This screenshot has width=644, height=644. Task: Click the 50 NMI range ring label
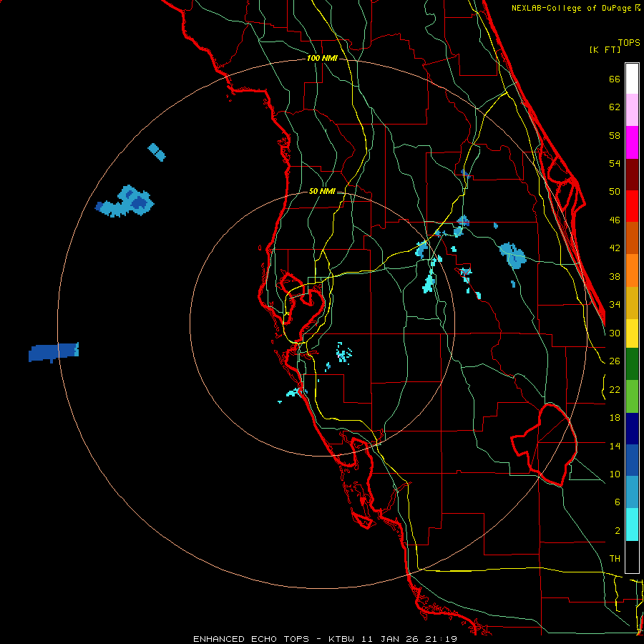[321, 191]
